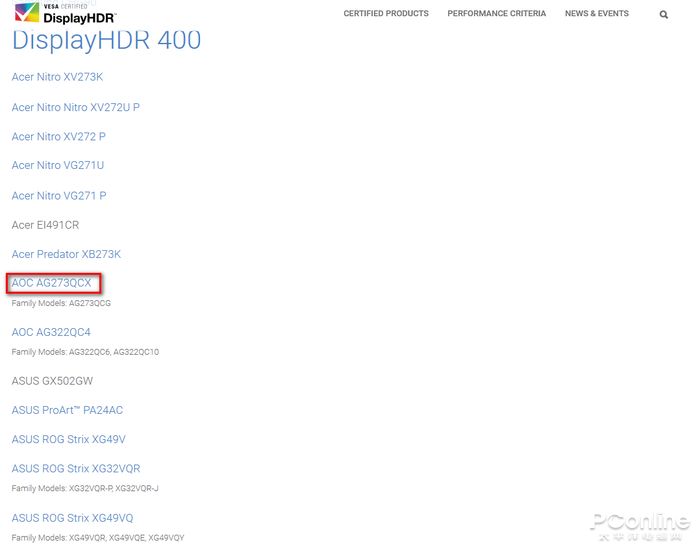The image size is (700, 549).
Task: Click the VESA DisplayHDR logo
Action: [x=65, y=13]
